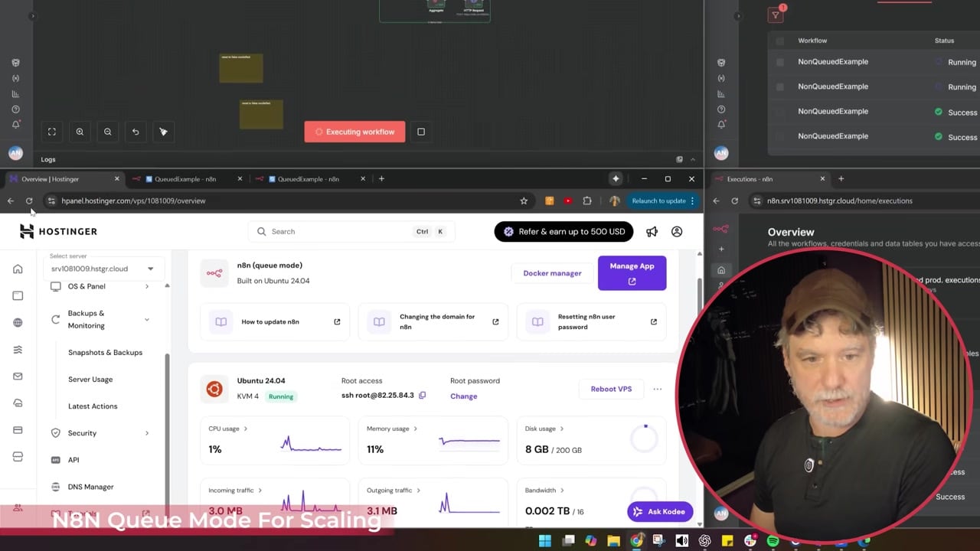Click Refer & earn up to 500 USD
980x551 pixels.
[x=564, y=231]
